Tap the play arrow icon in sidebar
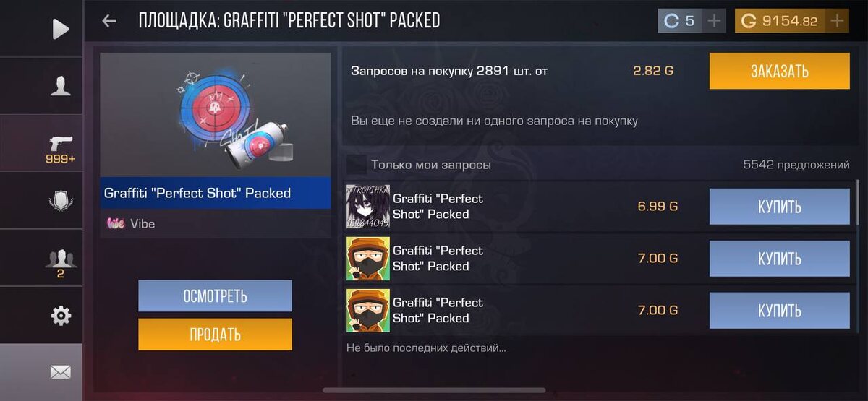The height and width of the screenshot is (401, 868). tap(61, 29)
